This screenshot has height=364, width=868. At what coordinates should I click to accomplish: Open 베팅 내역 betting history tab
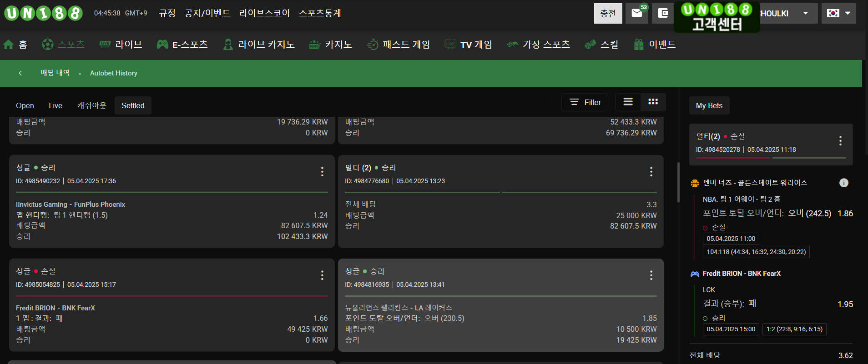[x=55, y=73]
